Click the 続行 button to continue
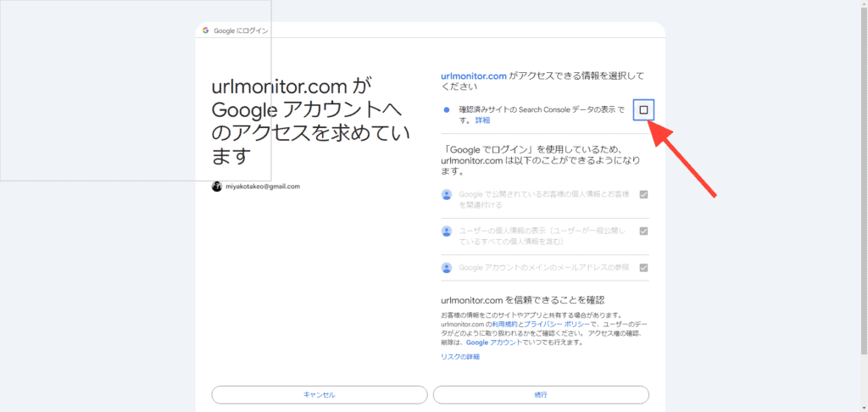Screen dimensions: 868x412 tap(541, 395)
